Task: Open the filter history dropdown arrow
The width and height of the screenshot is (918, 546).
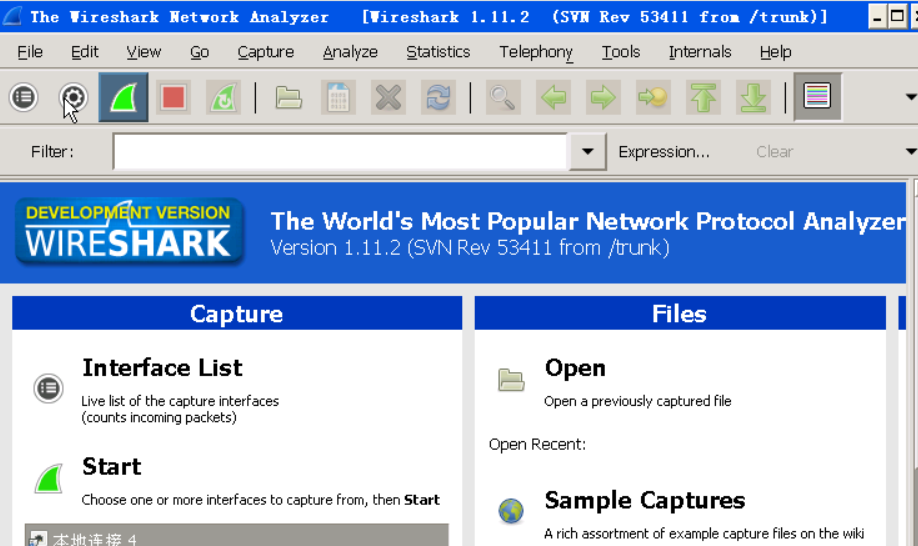Action: coord(588,152)
